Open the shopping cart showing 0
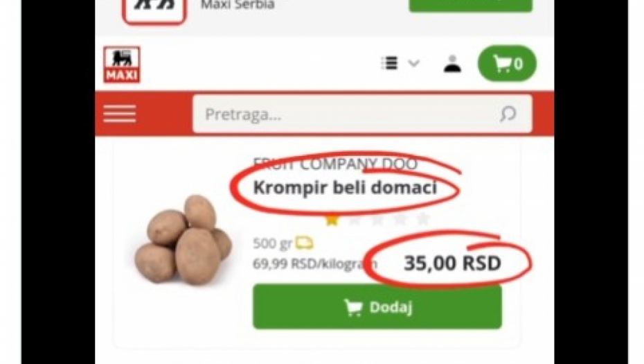Screen dimensions: 644x364 [507, 64]
